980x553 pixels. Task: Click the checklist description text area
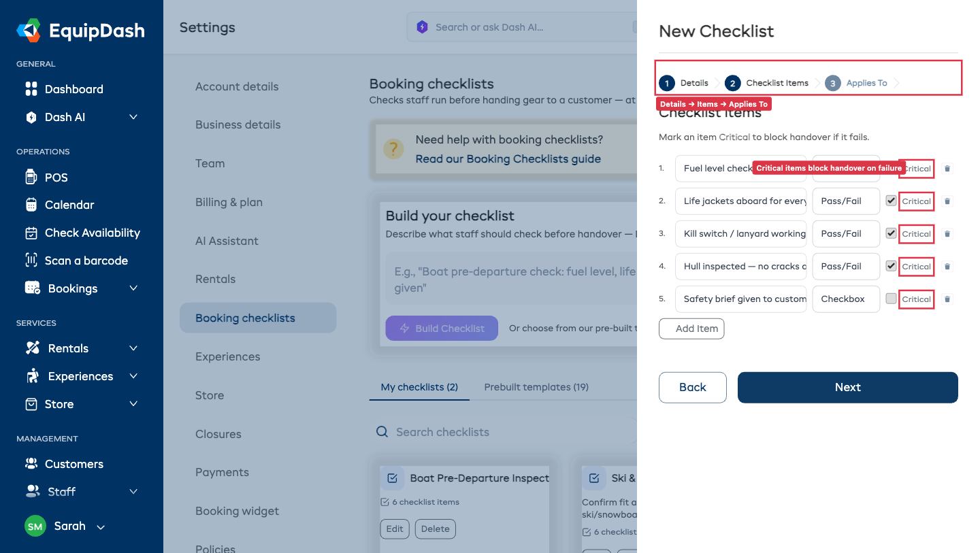pos(511,279)
